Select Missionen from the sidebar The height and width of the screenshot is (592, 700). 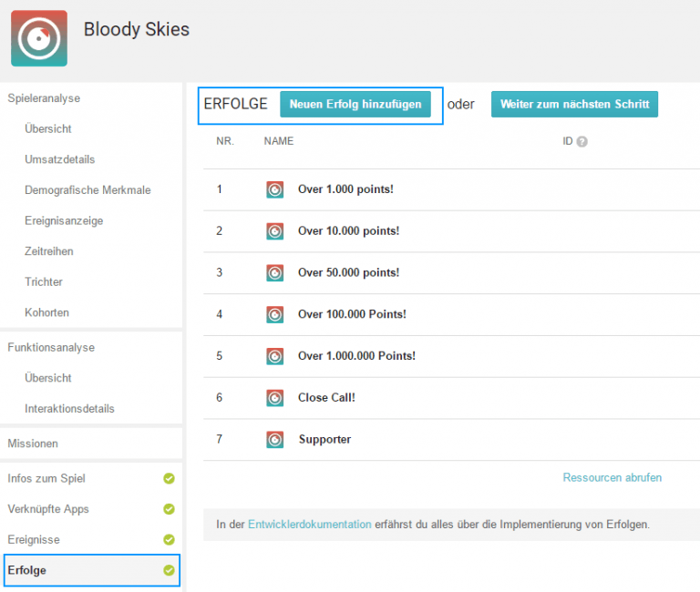click(x=33, y=444)
